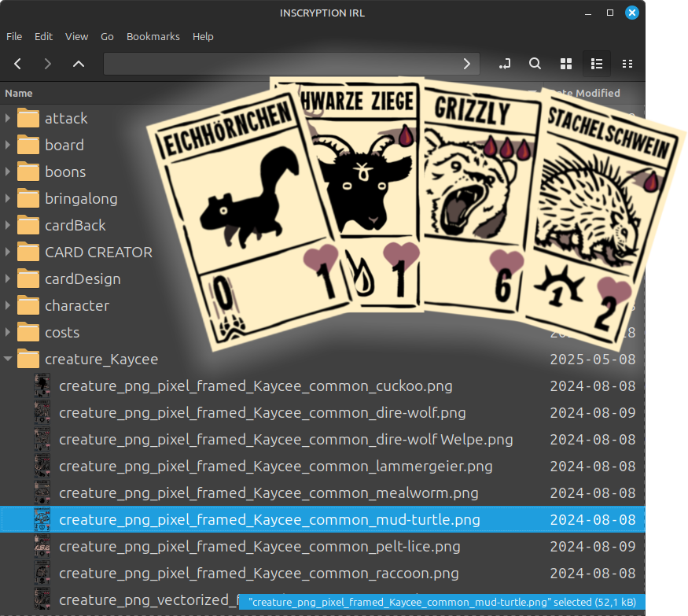Image resolution: width=688 pixels, height=616 pixels.
Task: Select file name ending common_mealworm.png
Action: click(x=269, y=493)
